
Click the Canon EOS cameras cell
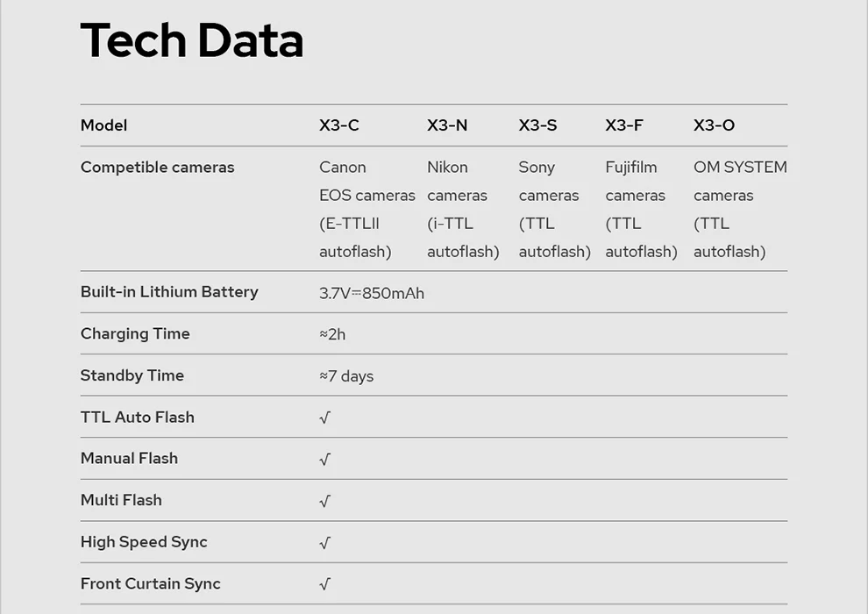367,210
